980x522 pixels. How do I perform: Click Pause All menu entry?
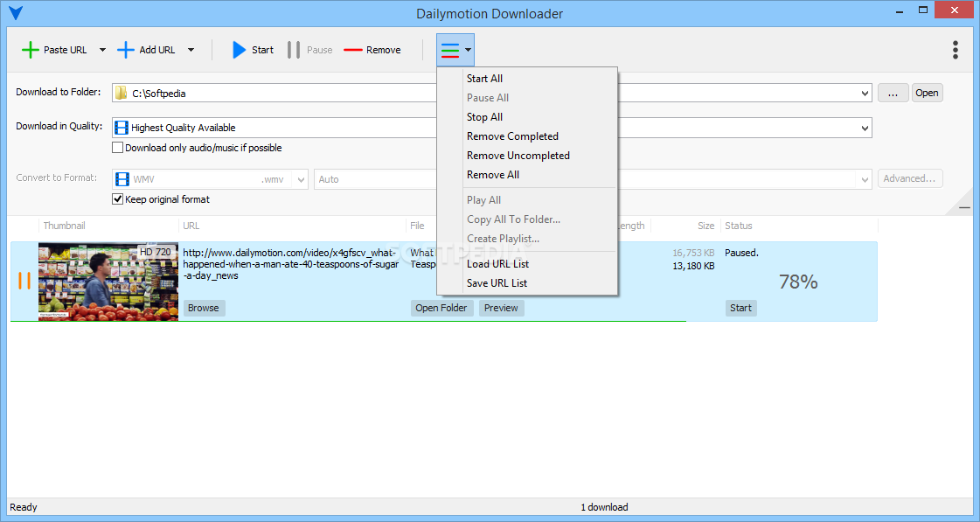527,98
